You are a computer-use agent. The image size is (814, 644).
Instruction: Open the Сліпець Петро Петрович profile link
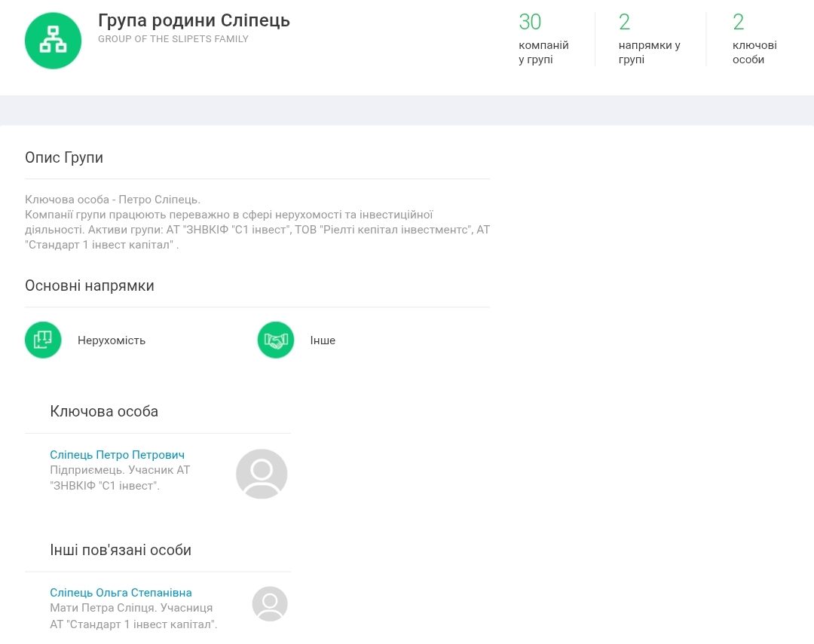coord(117,455)
